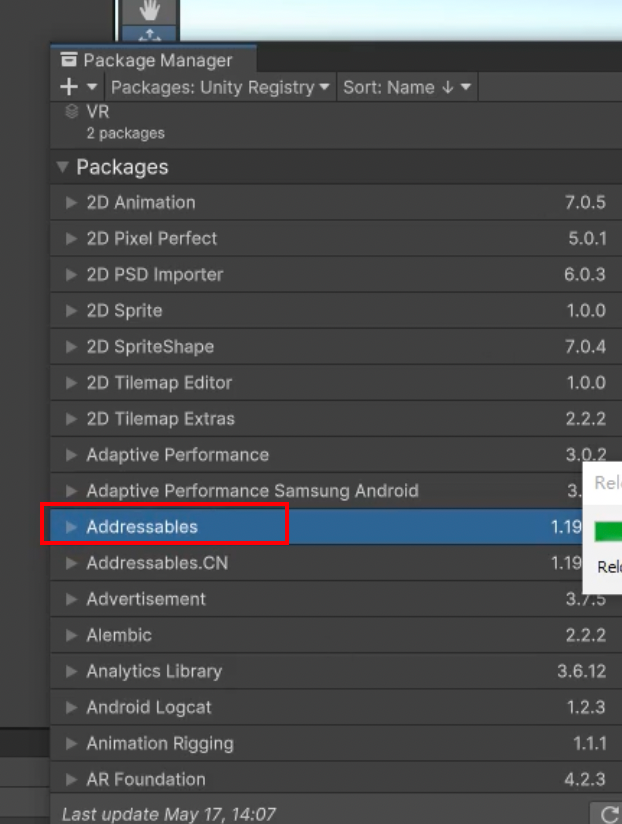
Task: Expand the 2D Sprite package arrow
Action: click(71, 311)
